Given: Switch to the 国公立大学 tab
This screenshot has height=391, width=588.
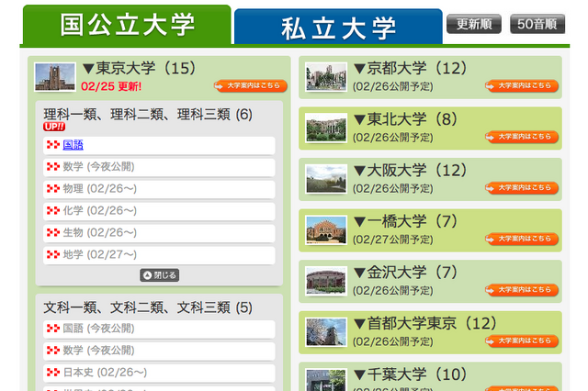Looking at the screenshot, I should click(x=127, y=25).
